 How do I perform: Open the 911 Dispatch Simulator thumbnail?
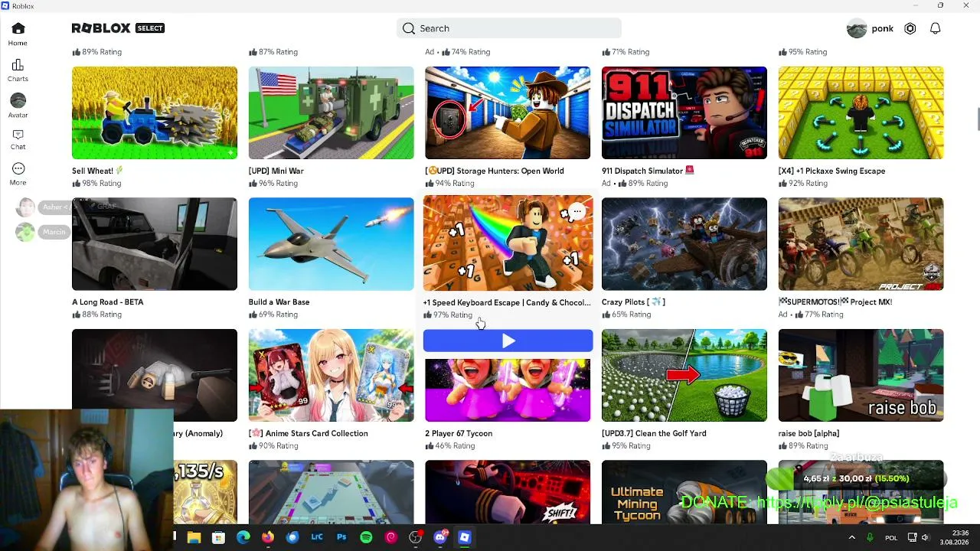point(684,112)
